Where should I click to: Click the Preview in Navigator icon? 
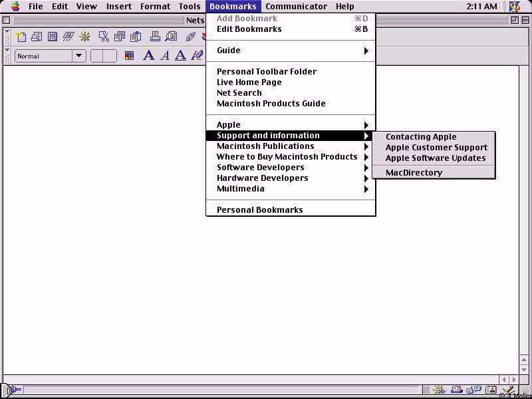click(x=84, y=37)
